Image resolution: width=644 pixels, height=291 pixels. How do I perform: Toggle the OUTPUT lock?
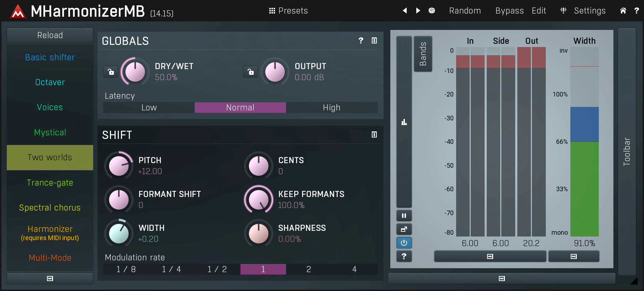pos(251,72)
